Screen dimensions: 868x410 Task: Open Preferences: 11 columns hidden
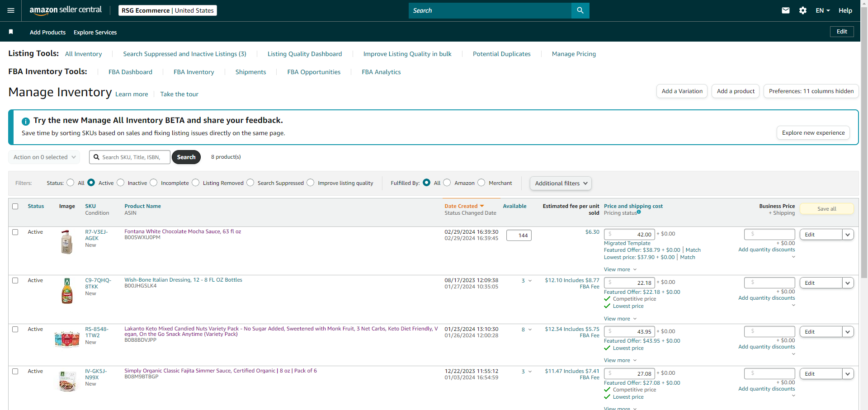tap(811, 91)
